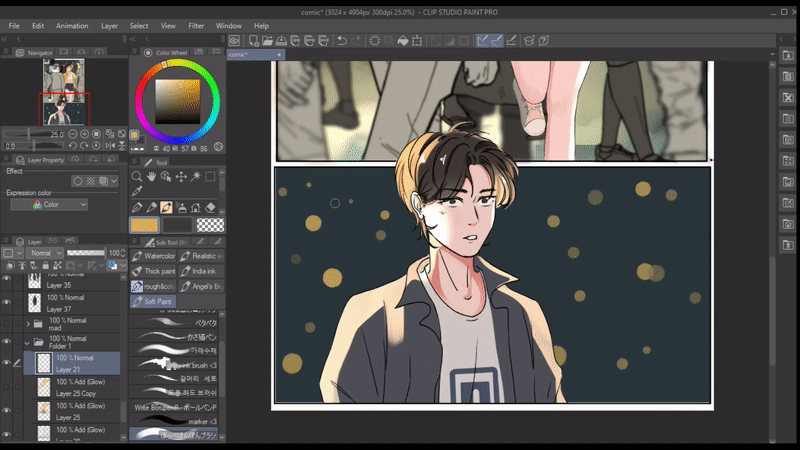Flip canvas horizontally in the Navigator
The height and width of the screenshot is (450, 800).
(x=110, y=145)
